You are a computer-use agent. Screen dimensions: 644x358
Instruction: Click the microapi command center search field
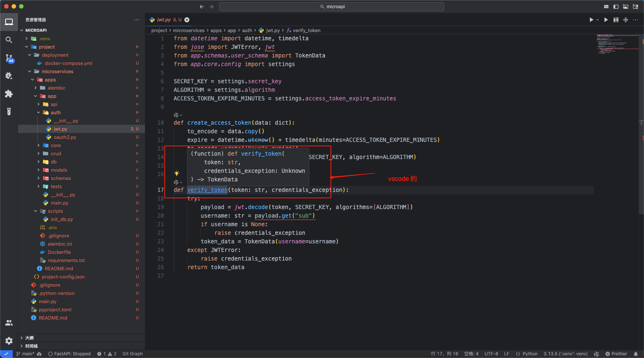tap(332, 7)
